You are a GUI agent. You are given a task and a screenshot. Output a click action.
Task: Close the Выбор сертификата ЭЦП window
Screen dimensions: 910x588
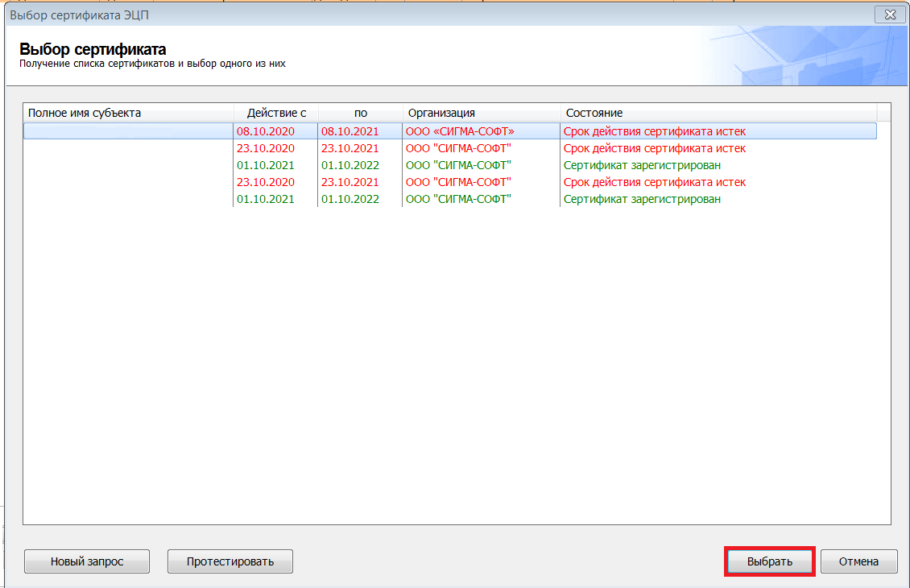point(890,14)
